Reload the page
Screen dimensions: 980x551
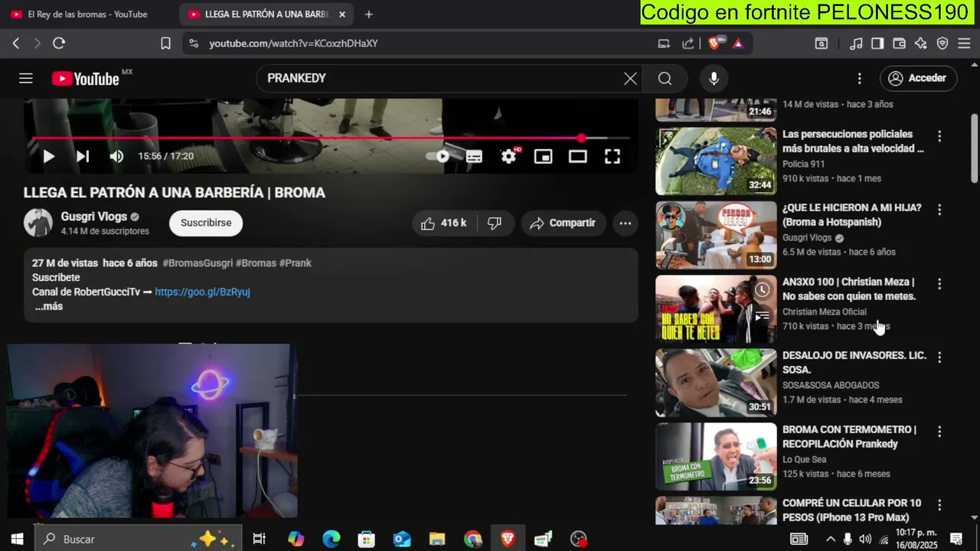click(59, 44)
